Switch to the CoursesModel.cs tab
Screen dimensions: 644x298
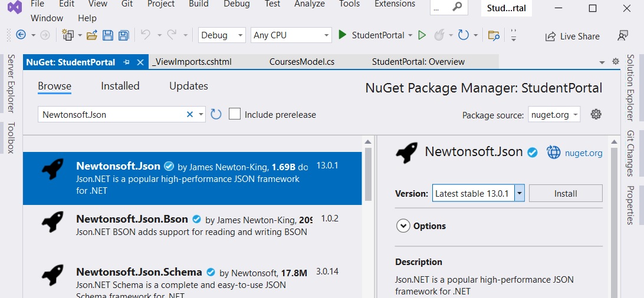pyautogui.click(x=302, y=62)
